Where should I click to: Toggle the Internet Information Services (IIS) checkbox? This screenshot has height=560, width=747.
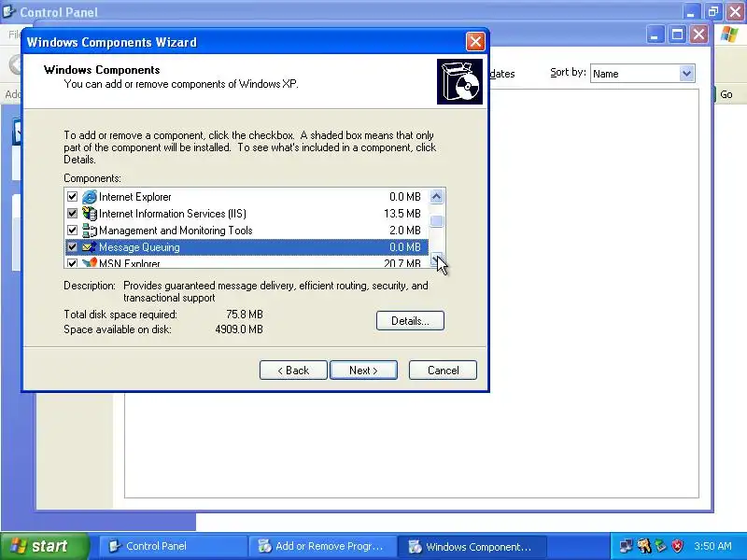click(73, 214)
